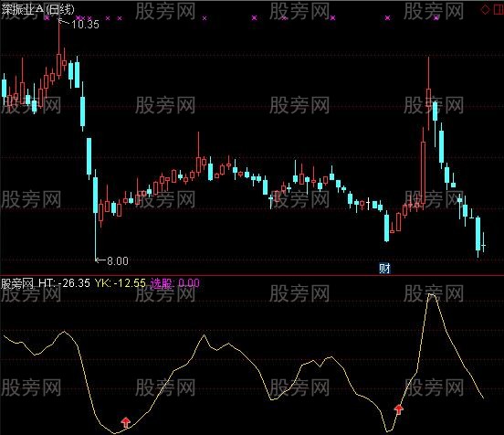This screenshot has width=504, height=435.
Task: Click the second red up-arrow buy signal before the final peak
Action: pyautogui.click(x=399, y=409)
